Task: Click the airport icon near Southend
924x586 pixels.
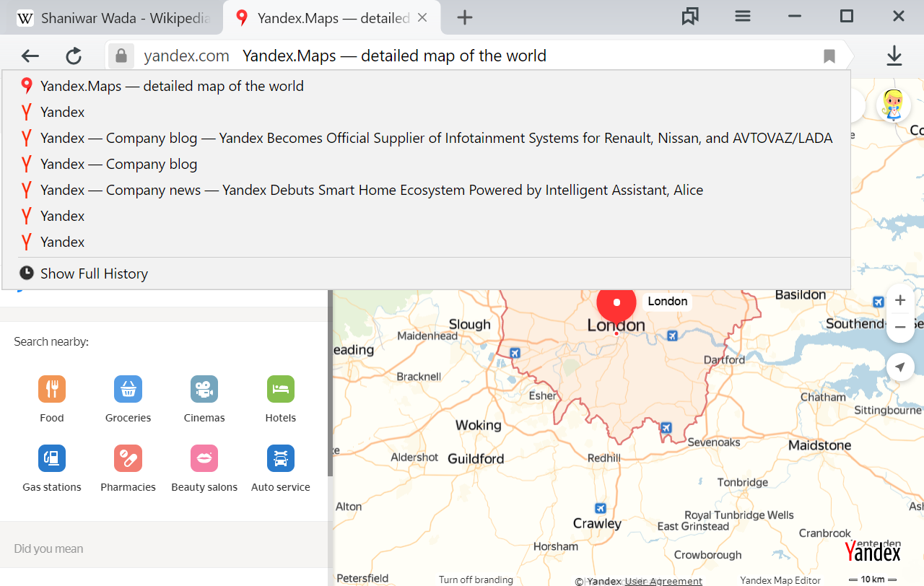Action: tap(879, 302)
